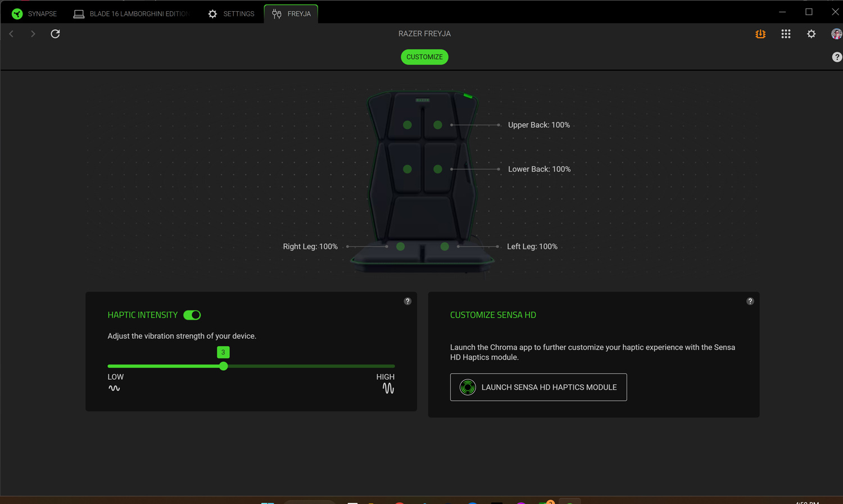Turn off the Haptic Intensity toggle
The height and width of the screenshot is (504, 843).
pyautogui.click(x=192, y=315)
